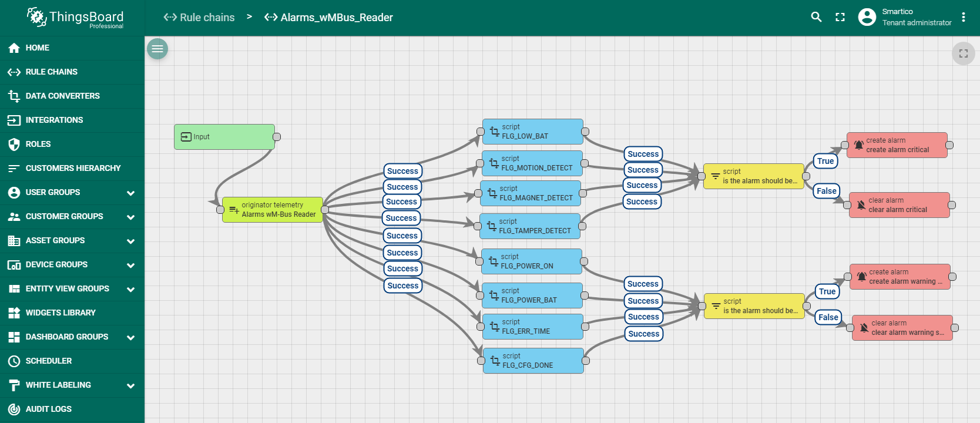This screenshot has width=980, height=423.
Task: Click the Smartico user profile avatar
Action: (x=867, y=17)
